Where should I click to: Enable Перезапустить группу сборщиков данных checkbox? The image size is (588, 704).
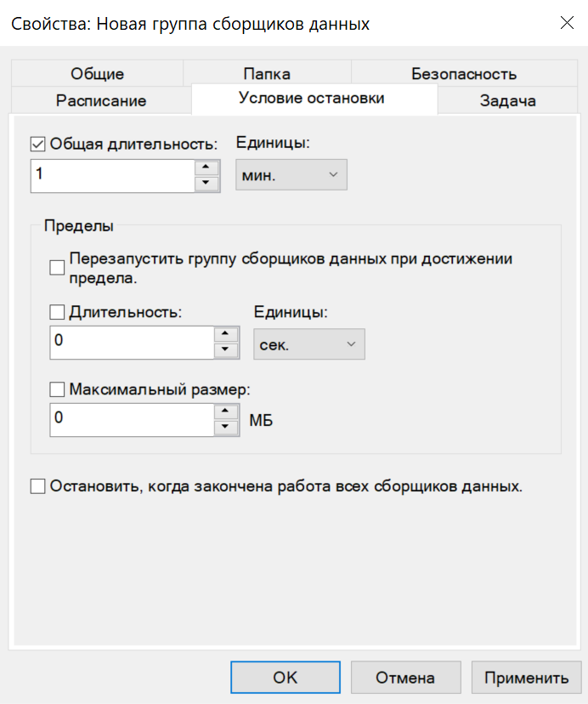pos(57,268)
